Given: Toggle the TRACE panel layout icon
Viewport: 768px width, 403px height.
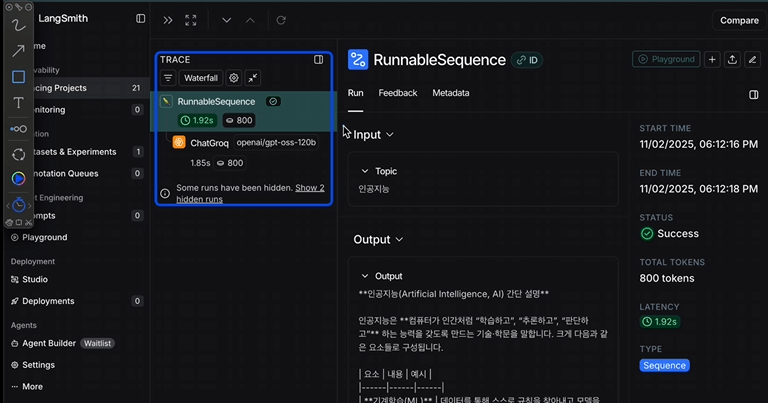Looking at the screenshot, I should coord(318,60).
